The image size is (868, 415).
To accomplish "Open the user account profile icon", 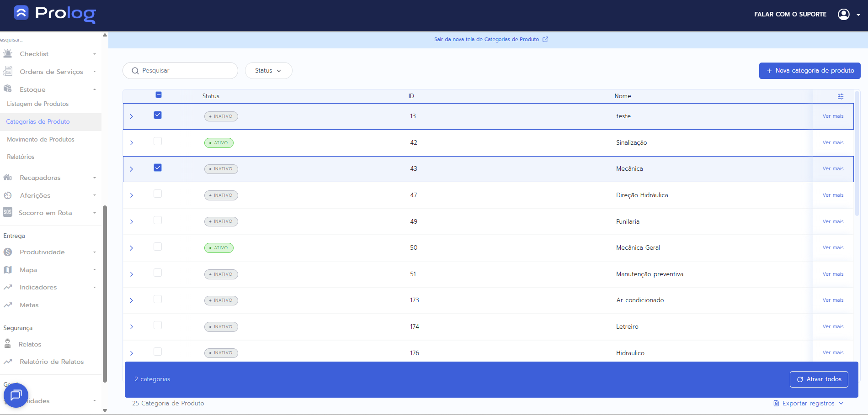I will [843, 14].
